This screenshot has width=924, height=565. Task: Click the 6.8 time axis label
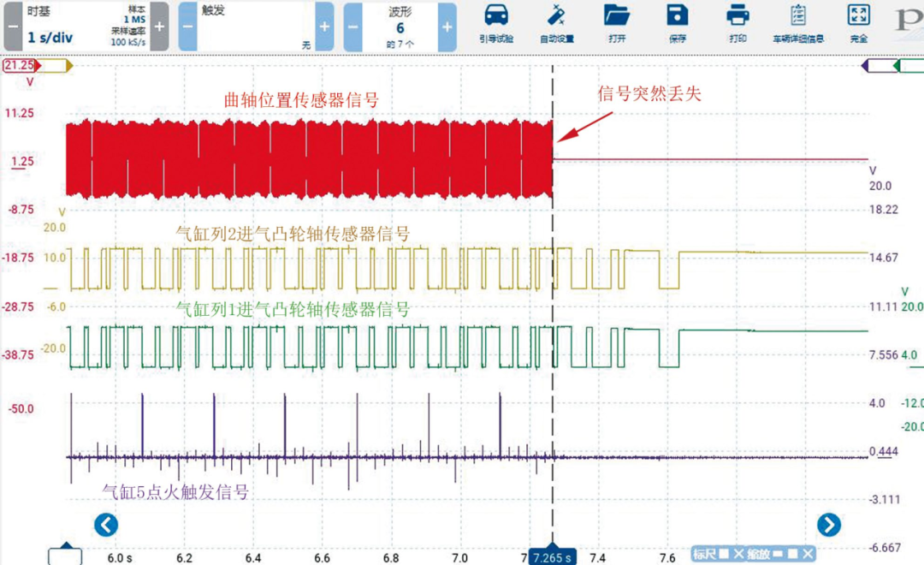(x=391, y=558)
